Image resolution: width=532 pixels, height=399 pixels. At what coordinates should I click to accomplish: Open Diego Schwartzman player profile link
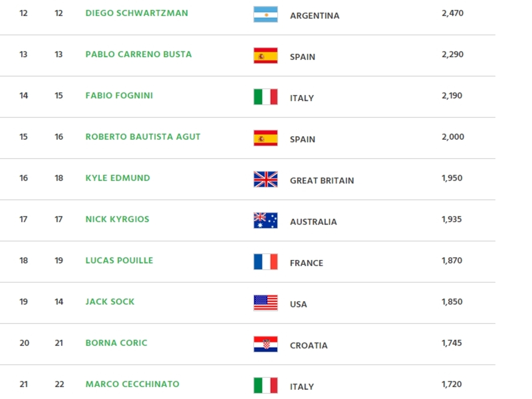tap(137, 13)
